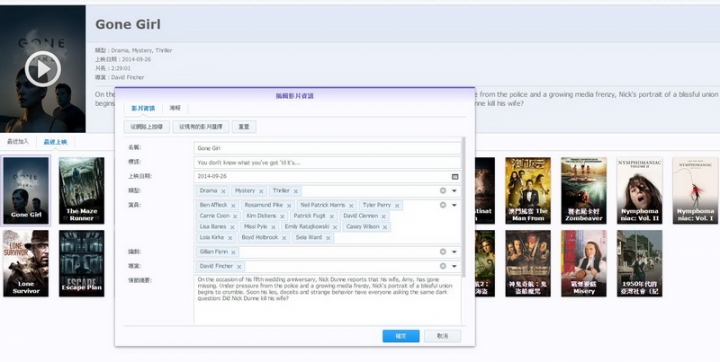Screen dimensions: 720x362
Task: Remove David Clennon from the cast
Action: point(384,216)
